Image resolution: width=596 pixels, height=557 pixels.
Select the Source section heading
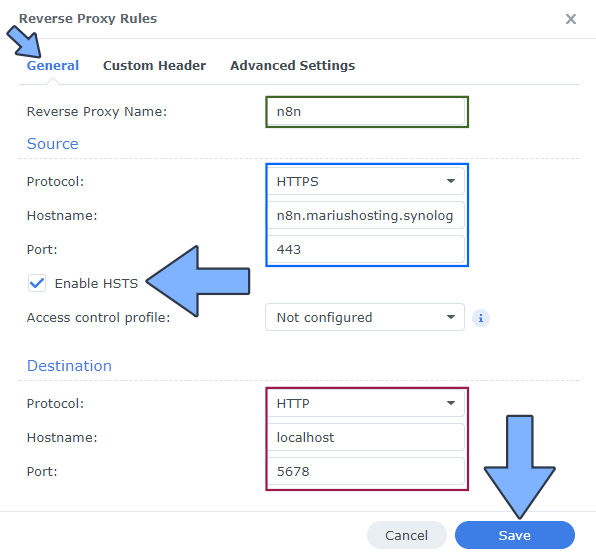coord(52,144)
